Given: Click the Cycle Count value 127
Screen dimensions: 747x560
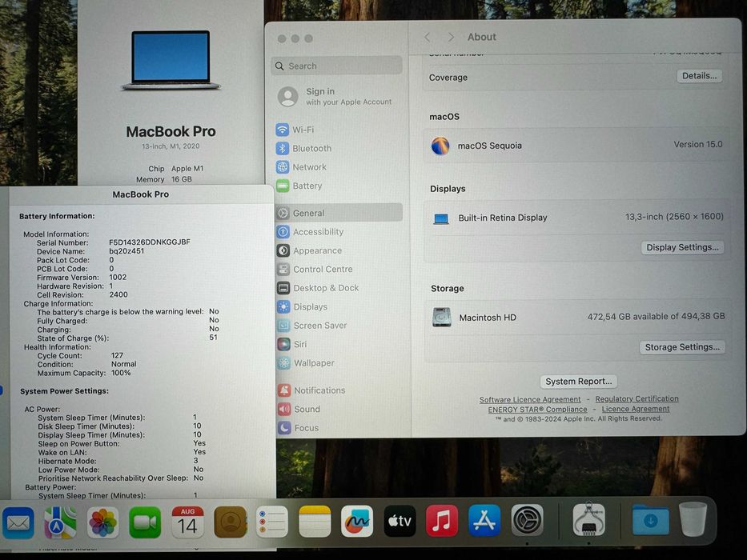Looking at the screenshot, I should pyautogui.click(x=117, y=355).
